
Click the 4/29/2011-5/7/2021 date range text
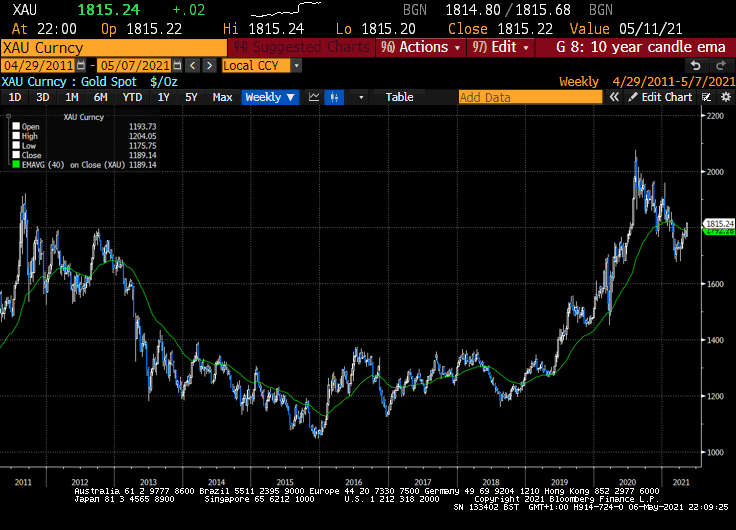tap(674, 82)
